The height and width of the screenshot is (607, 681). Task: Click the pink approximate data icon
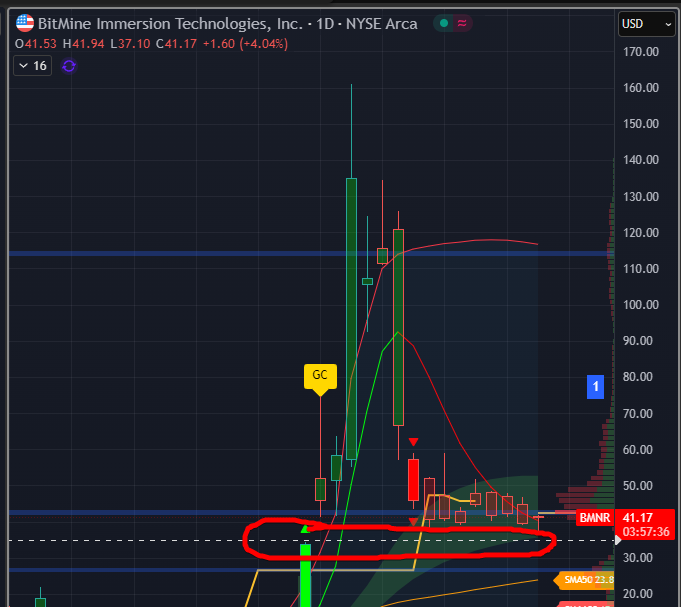coord(462,23)
